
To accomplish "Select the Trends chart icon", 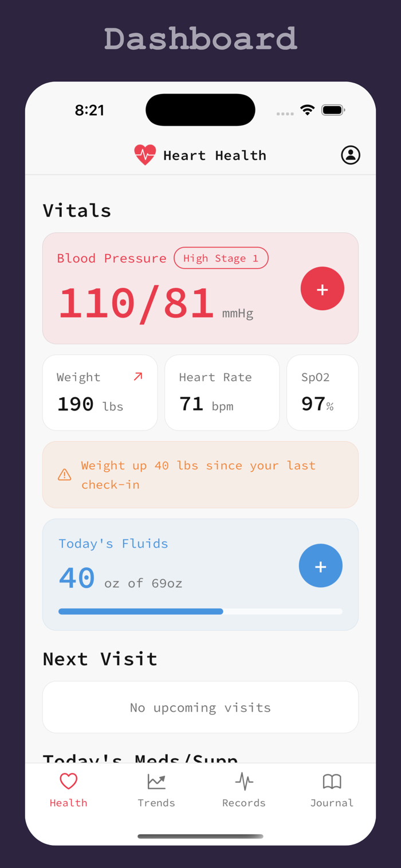I will pyautogui.click(x=156, y=781).
